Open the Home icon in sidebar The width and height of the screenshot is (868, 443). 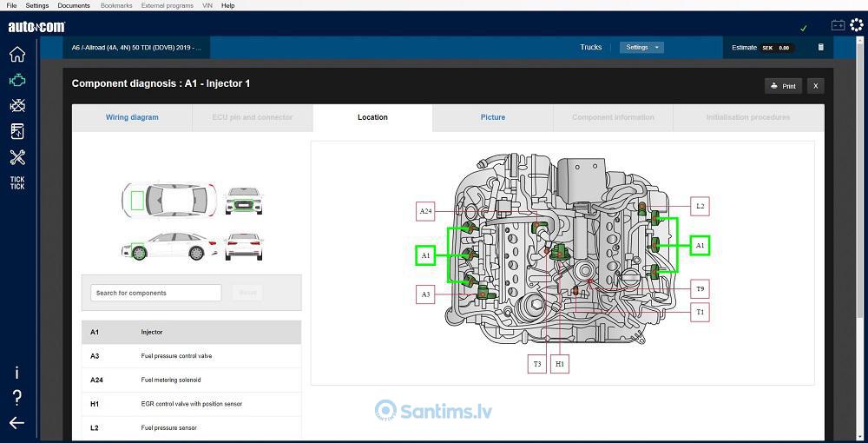17,54
